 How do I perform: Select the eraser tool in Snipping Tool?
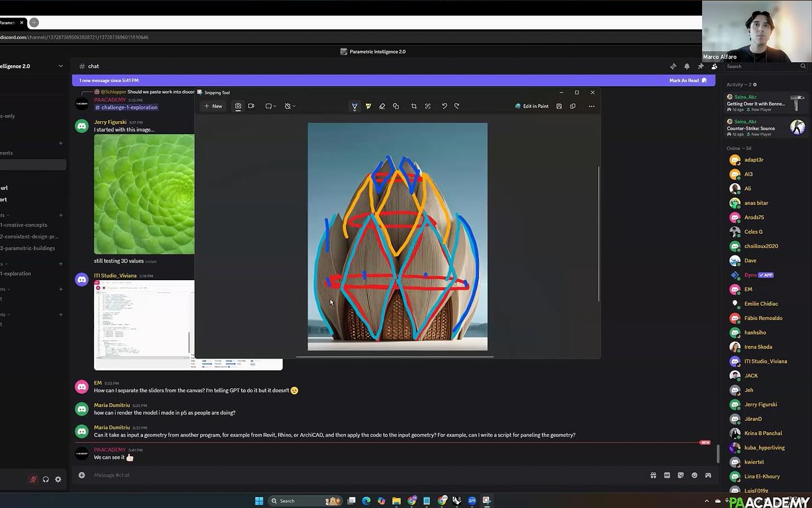[x=382, y=106]
